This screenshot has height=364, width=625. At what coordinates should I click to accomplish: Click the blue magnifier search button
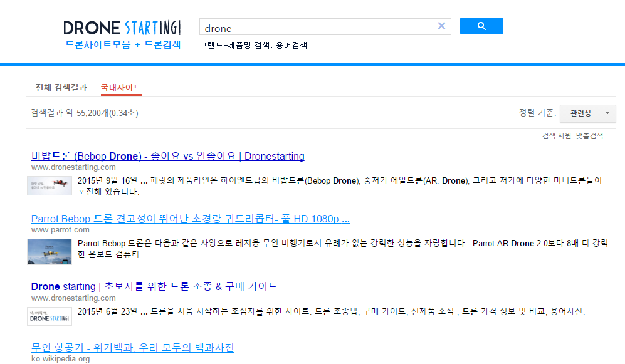[481, 26]
